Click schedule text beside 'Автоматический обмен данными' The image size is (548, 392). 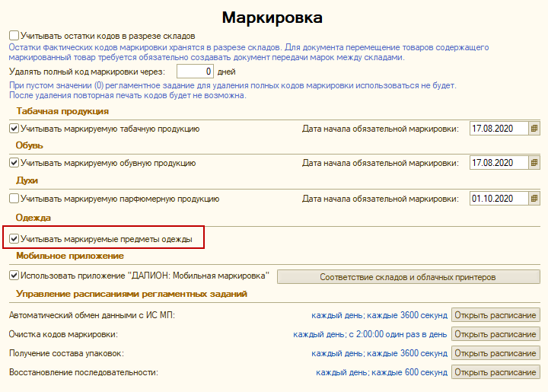(379, 315)
